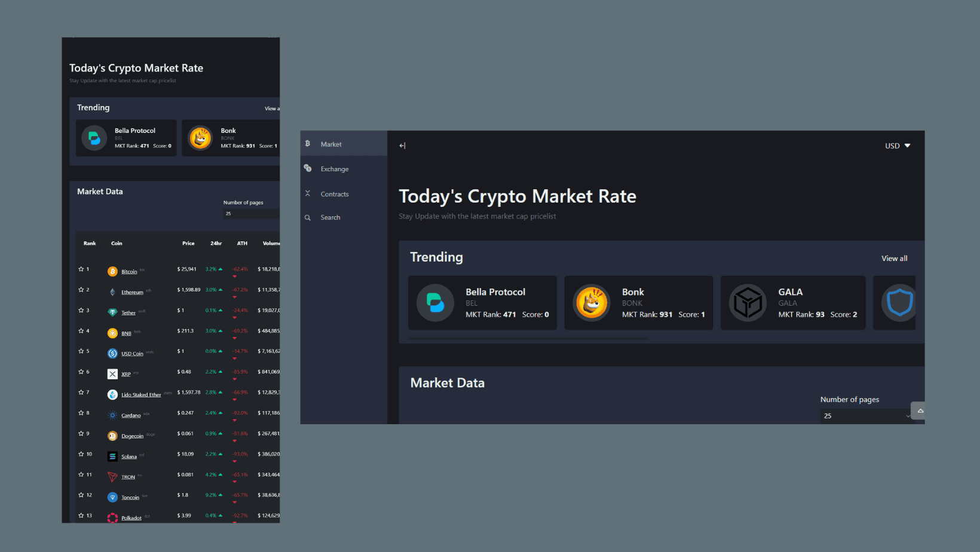Image resolution: width=980 pixels, height=552 pixels.
Task: Click the Polkadot coin logo
Action: point(112,517)
